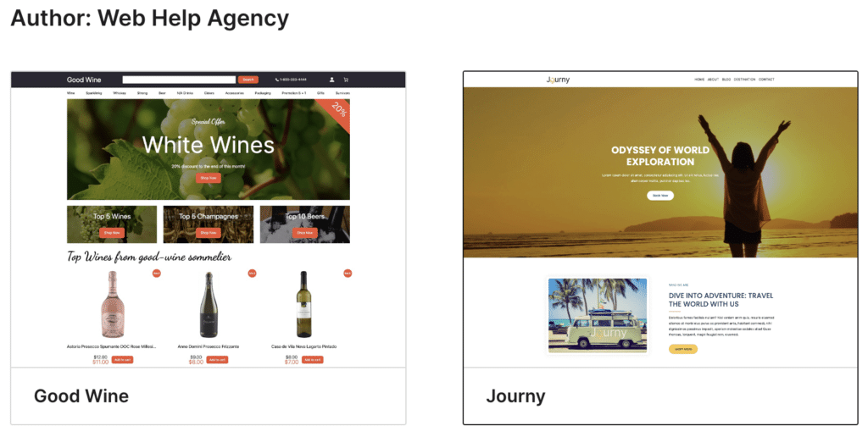
Task: Click the user account icon in Good Wine header
Action: 331,80
